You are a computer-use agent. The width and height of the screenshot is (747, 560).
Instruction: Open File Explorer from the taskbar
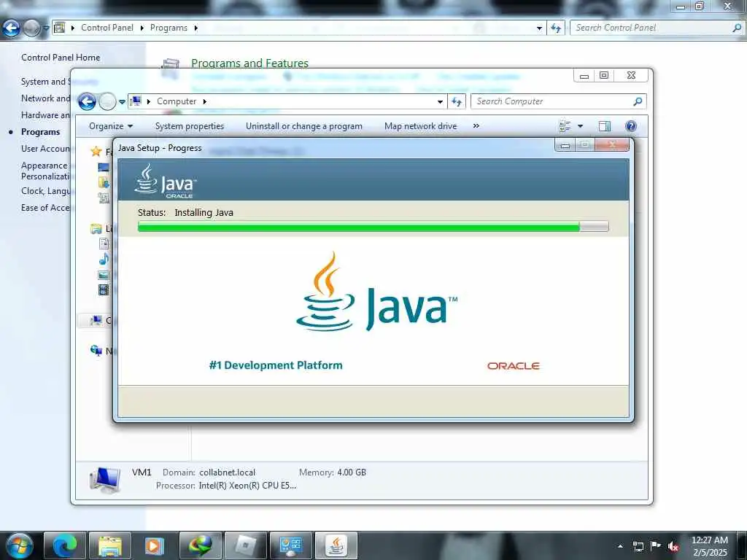[110, 545]
